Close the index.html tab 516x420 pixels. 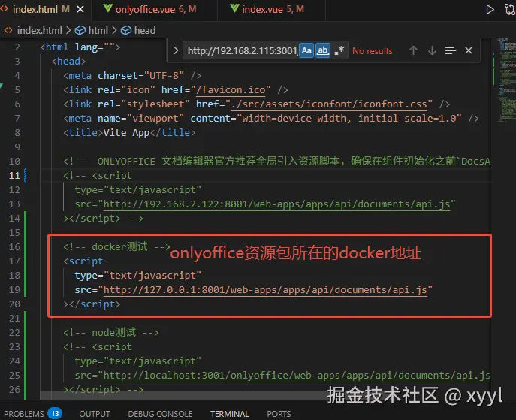80,9
